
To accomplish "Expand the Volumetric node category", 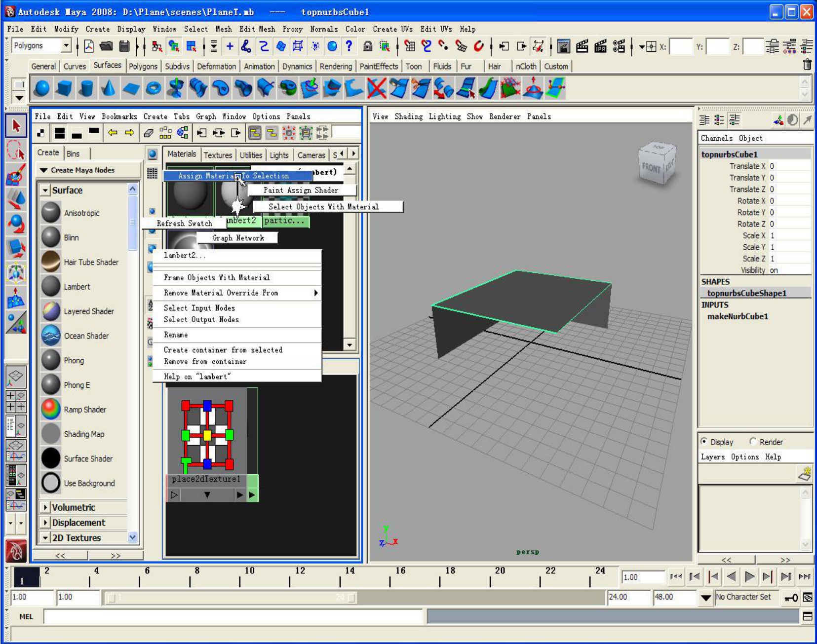I will click(x=45, y=507).
